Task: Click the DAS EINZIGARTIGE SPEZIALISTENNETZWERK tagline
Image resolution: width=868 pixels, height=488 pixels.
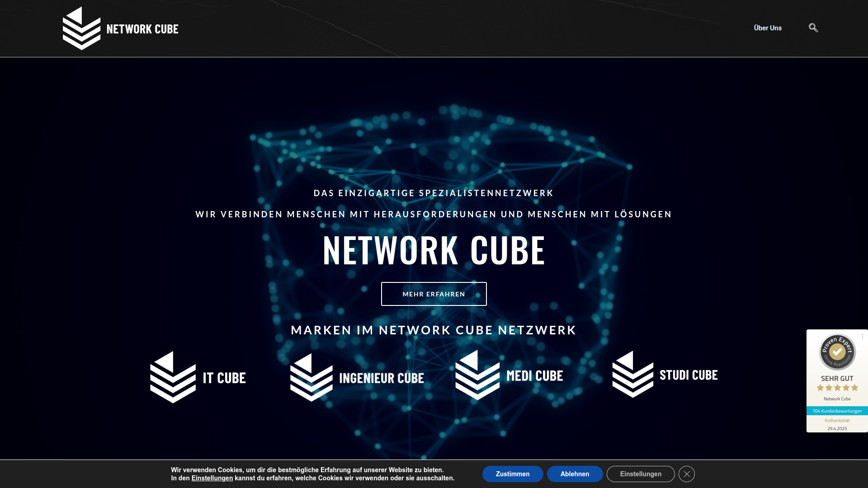Action: (x=434, y=193)
